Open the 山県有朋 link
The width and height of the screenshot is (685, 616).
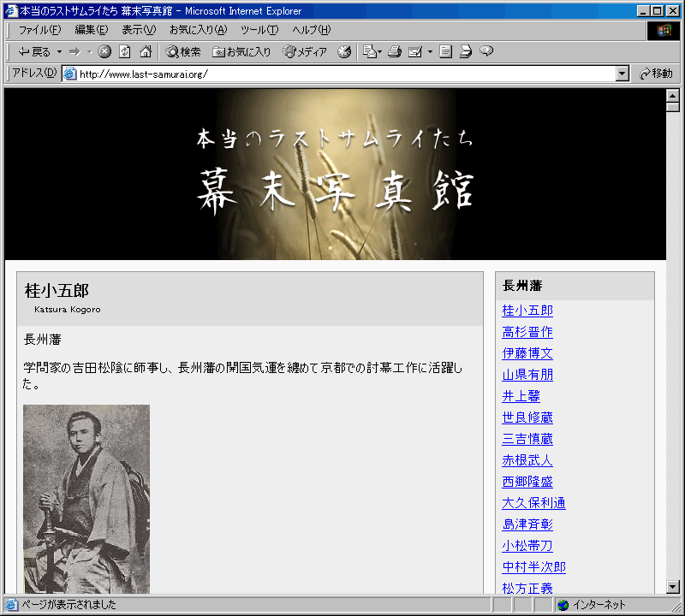tap(527, 375)
